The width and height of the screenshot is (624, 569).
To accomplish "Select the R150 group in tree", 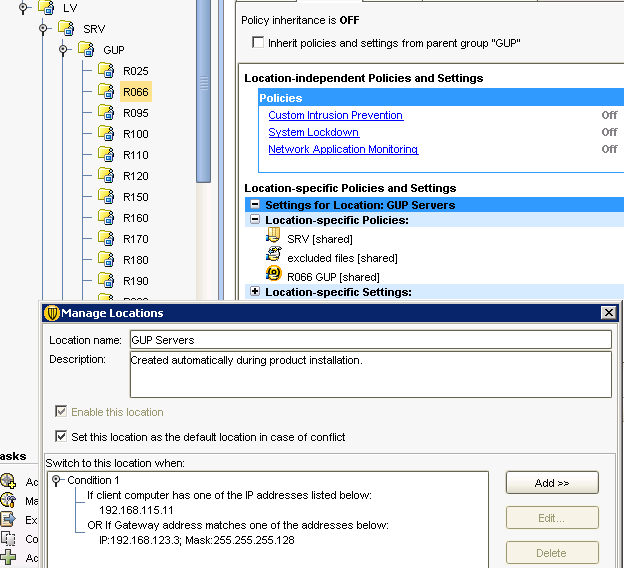I will click(x=136, y=197).
